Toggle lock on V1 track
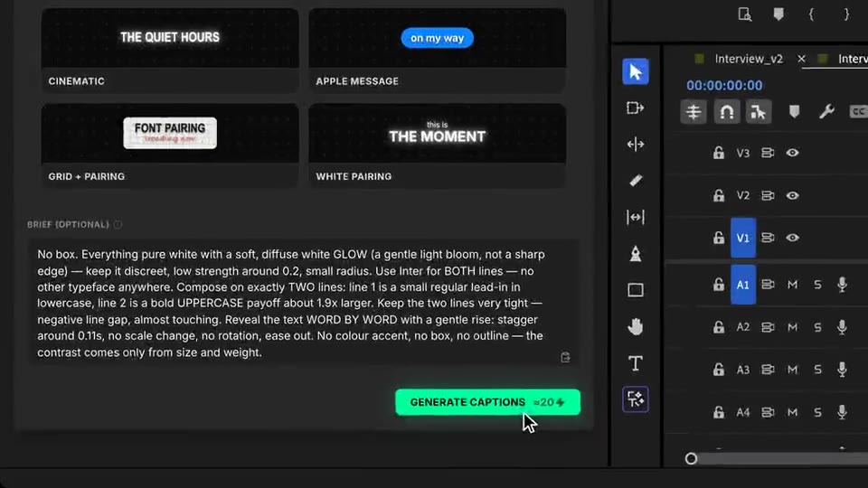 coord(718,238)
